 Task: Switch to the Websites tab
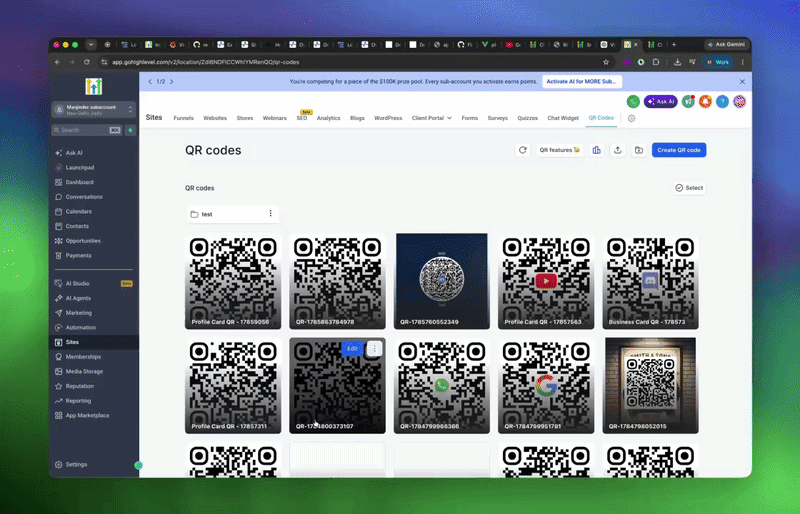click(215, 118)
